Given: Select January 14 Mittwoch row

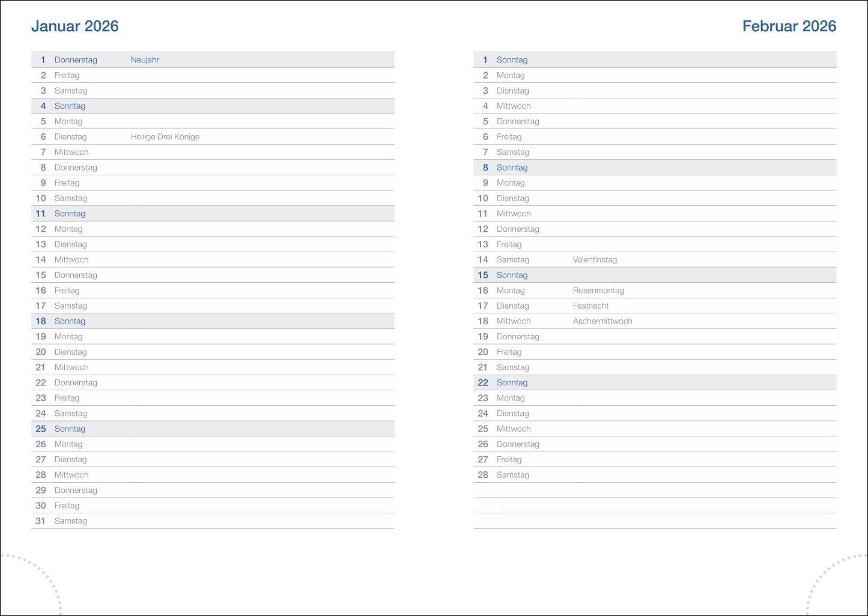Looking at the screenshot, I should (213, 259).
